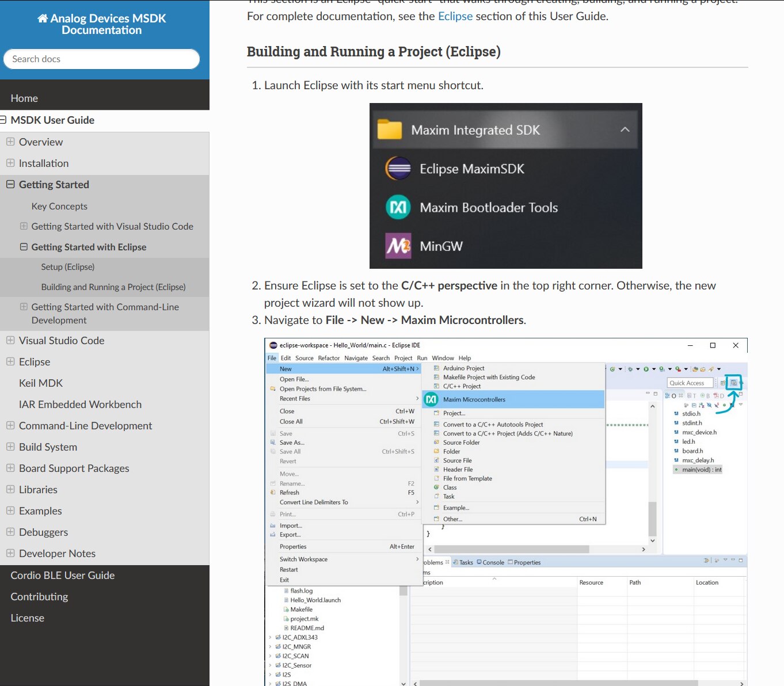Open the Home navigation item
This screenshot has width=784, height=686.
pyautogui.click(x=24, y=98)
